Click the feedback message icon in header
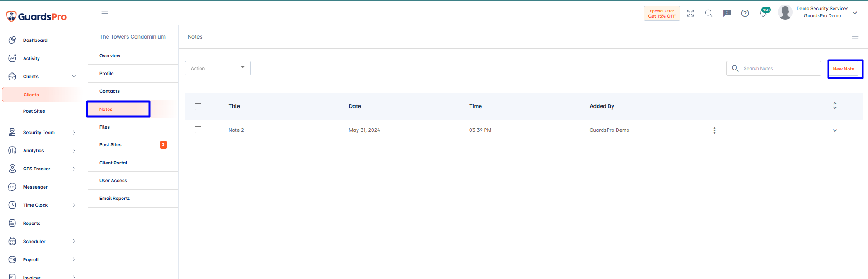868x279 pixels. click(726, 14)
